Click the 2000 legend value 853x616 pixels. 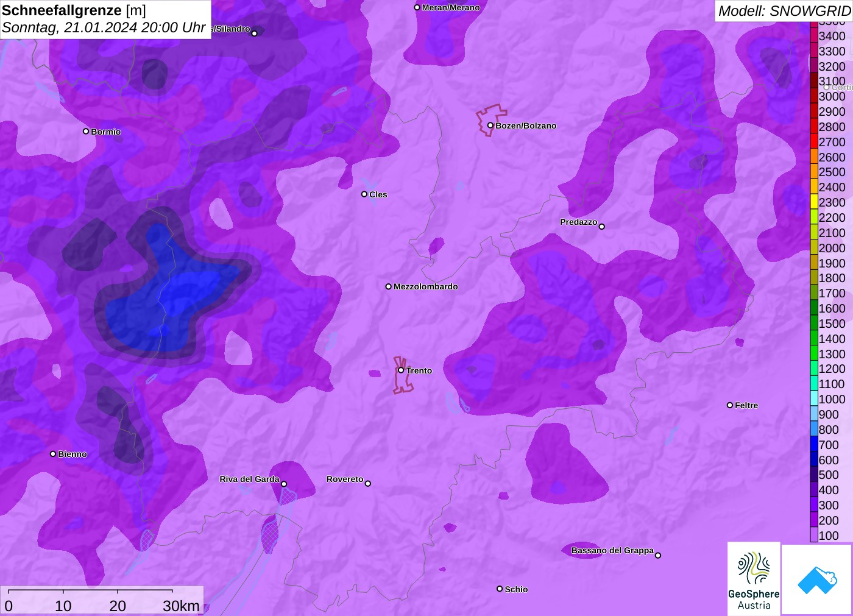tap(832, 248)
